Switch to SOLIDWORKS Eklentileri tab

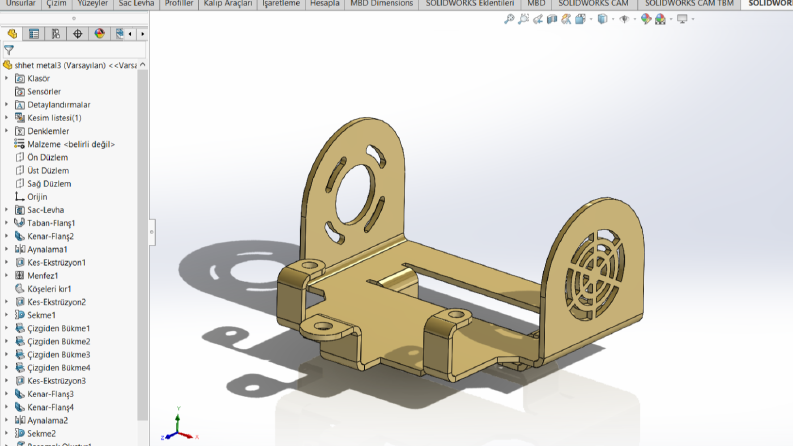tap(470, 4)
